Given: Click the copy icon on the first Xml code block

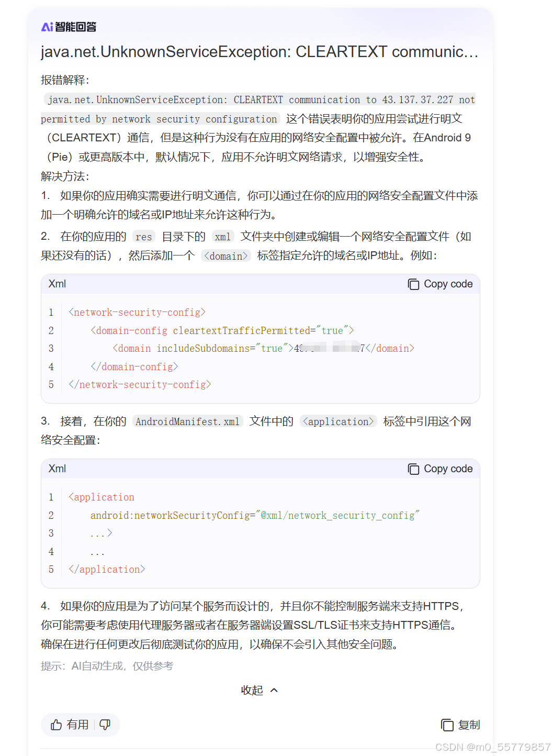Looking at the screenshot, I should [x=413, y=284].
